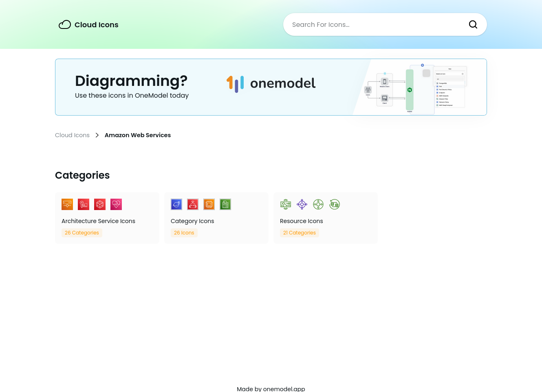This screenshot has width=542, height=392.
Task: Click the Made by onemodel.app footer link
Action: coord(271,389)
